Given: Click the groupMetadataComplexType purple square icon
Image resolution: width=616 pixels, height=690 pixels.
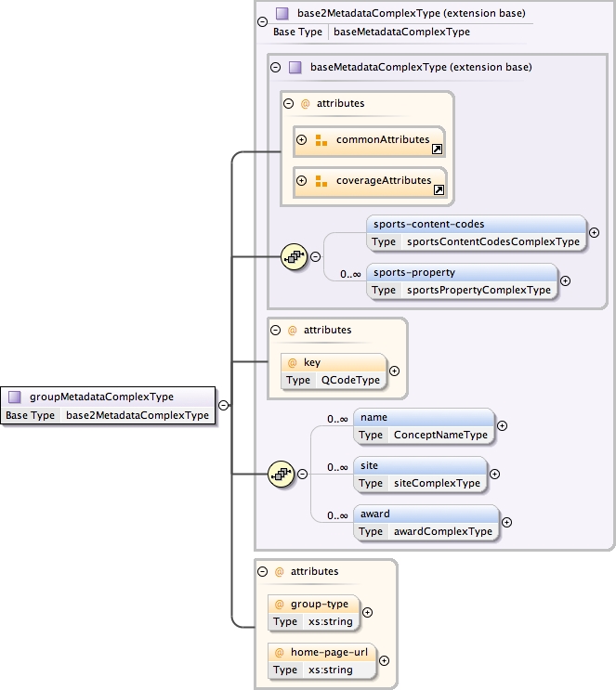Looking at the screenshot, I should 15,397.
